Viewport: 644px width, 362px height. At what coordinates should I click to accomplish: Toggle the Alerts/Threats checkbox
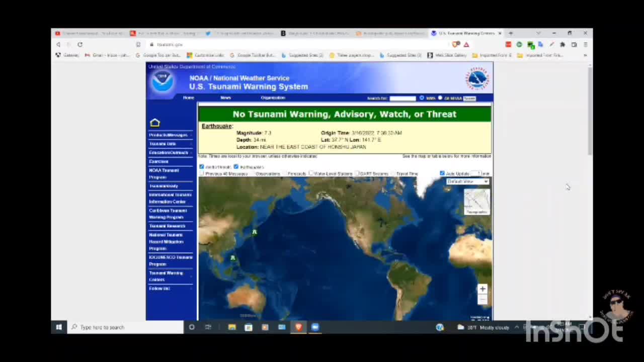202,166
